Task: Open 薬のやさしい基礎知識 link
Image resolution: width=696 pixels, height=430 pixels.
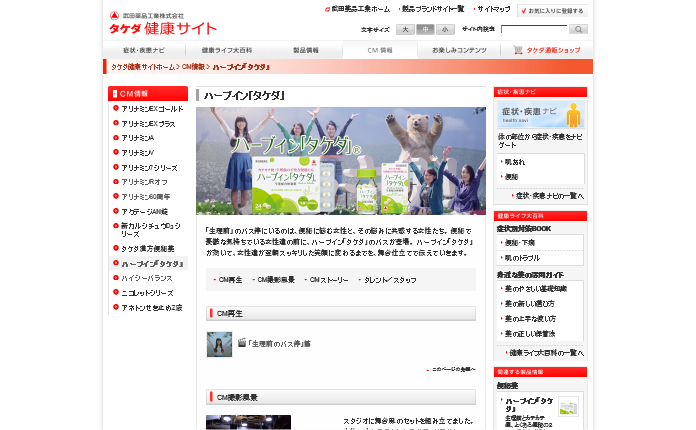Action: pyautogui.click(x=536, y=289)
